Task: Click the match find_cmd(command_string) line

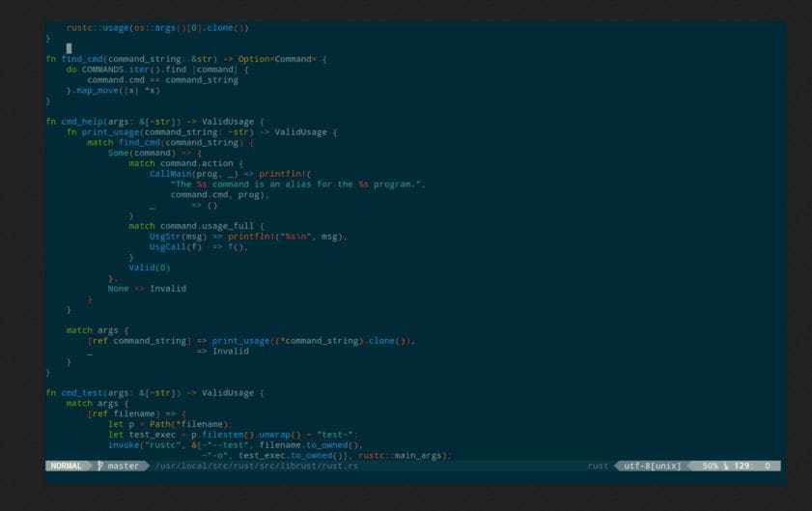Action: (x=170, y=143)
